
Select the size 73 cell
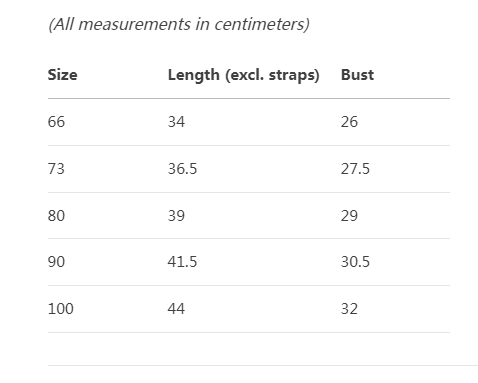tap(56, 169)
